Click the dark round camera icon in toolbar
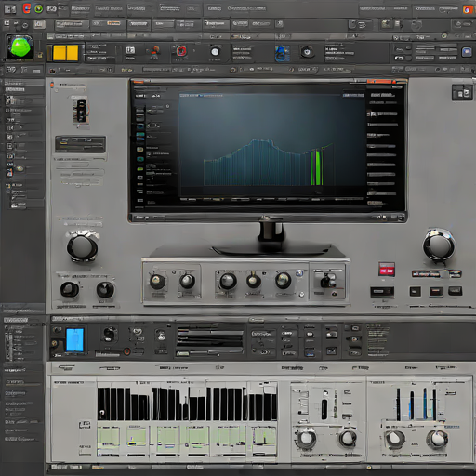 coord(307,52)
